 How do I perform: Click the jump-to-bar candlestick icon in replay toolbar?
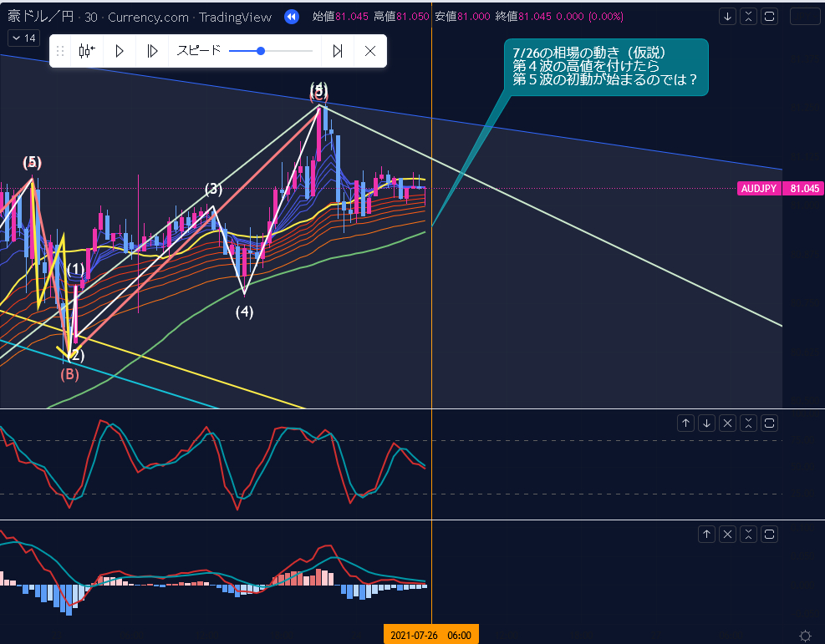click(86, 51)
